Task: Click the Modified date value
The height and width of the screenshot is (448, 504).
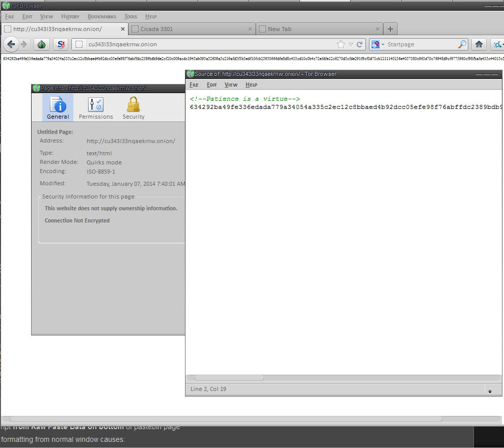Action: (136, 184)
